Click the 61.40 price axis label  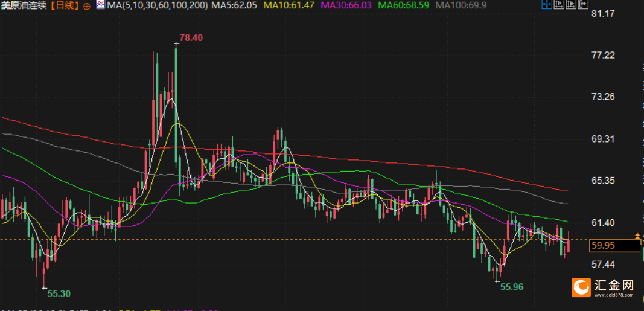pyautogui.click(x=604, y=223)
